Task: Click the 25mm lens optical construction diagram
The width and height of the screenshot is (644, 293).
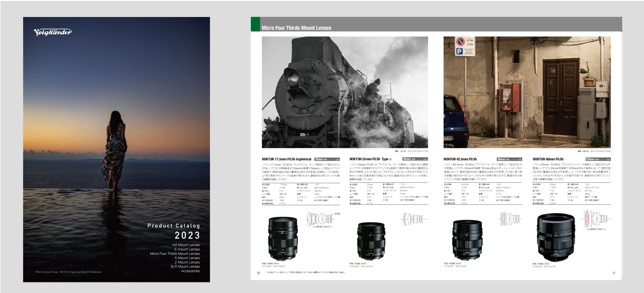Action: (414, 219)
